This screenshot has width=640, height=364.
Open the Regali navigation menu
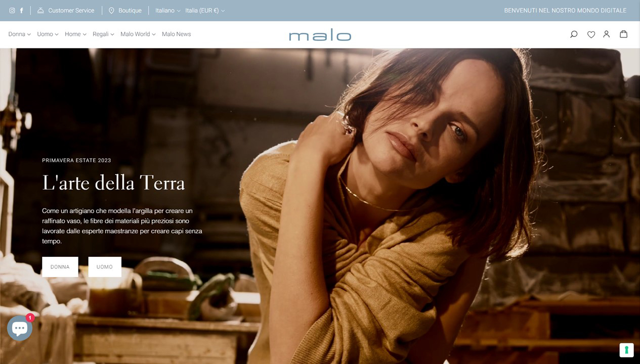[x=103, y=34]
